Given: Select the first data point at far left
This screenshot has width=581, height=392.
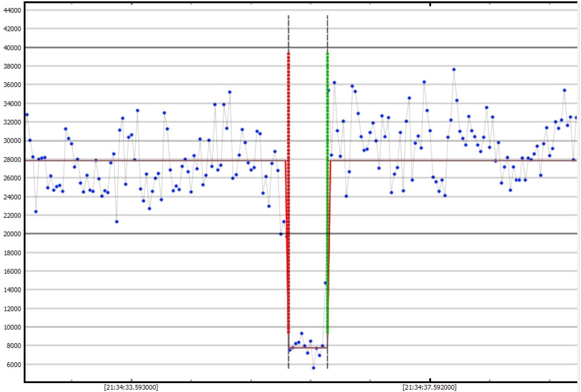Looking at the screenshot, I should (27, 114).
